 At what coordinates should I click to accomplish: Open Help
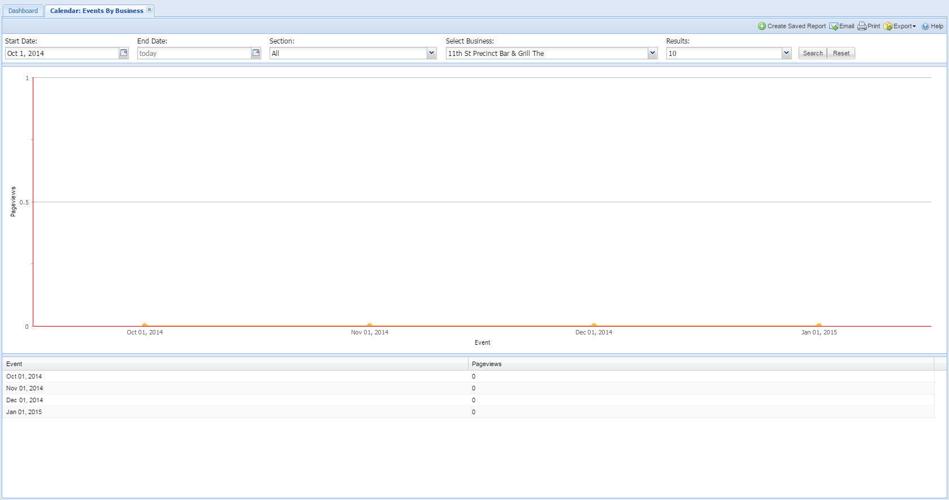click(932, 26)
